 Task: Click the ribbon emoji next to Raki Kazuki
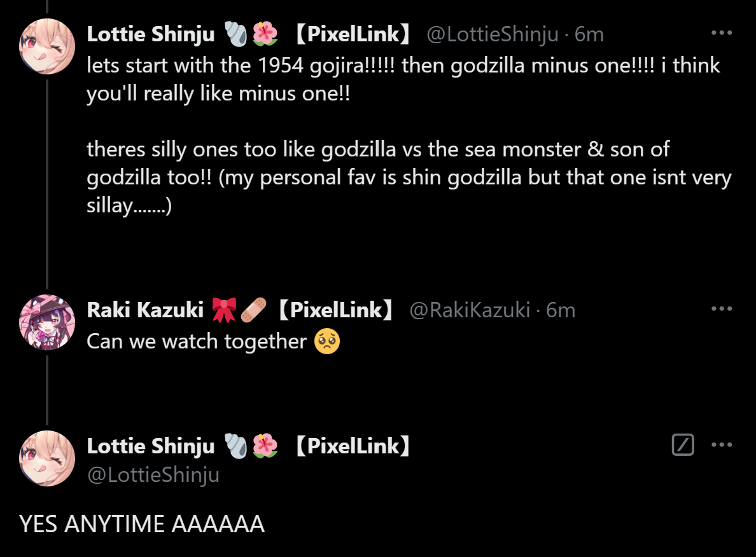click(x=223, y=310)
